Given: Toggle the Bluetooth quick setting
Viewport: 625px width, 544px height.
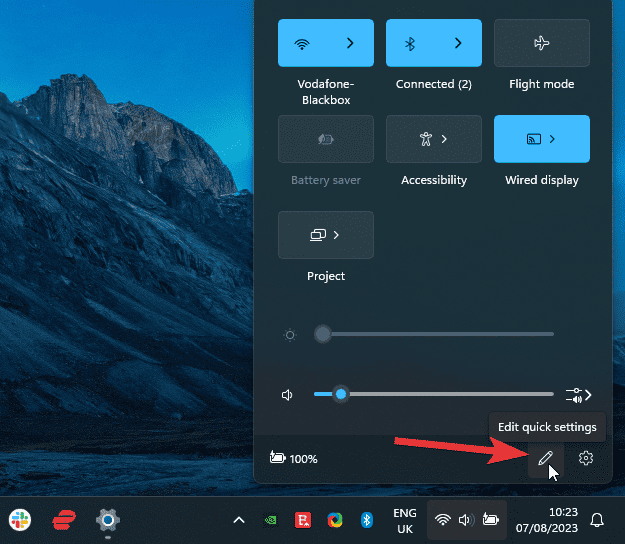Looking at the screenshot, I should (410, 43).
